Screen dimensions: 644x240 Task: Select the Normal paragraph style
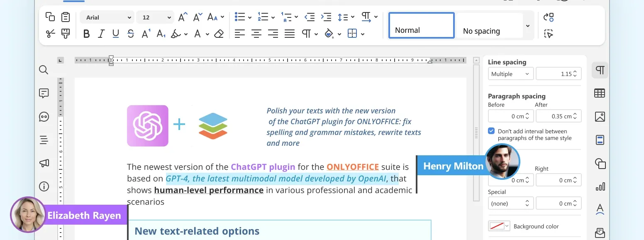[422, 25]
